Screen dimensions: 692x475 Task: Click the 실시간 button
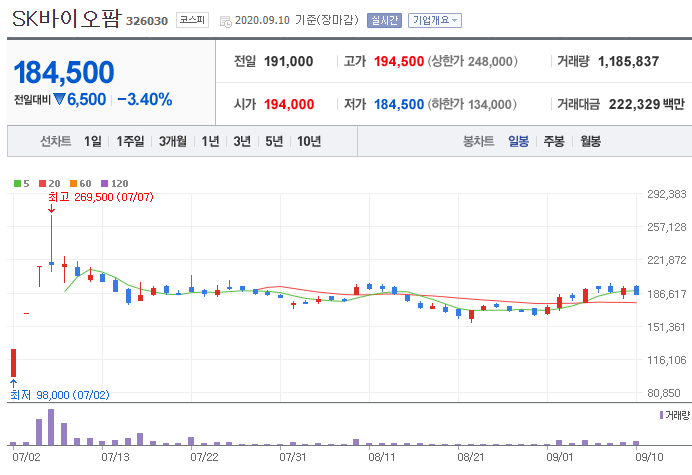(x=384, y=20)
